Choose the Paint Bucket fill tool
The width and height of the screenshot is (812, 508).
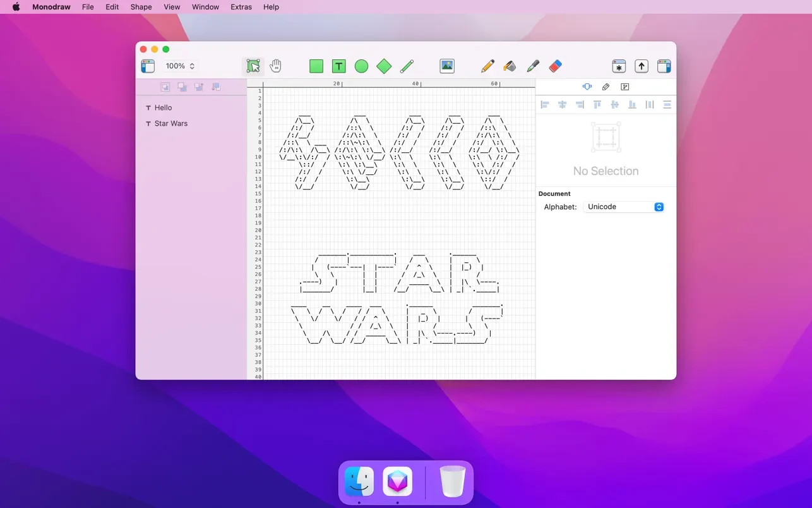pyautogui.click(x=510, y=66)
